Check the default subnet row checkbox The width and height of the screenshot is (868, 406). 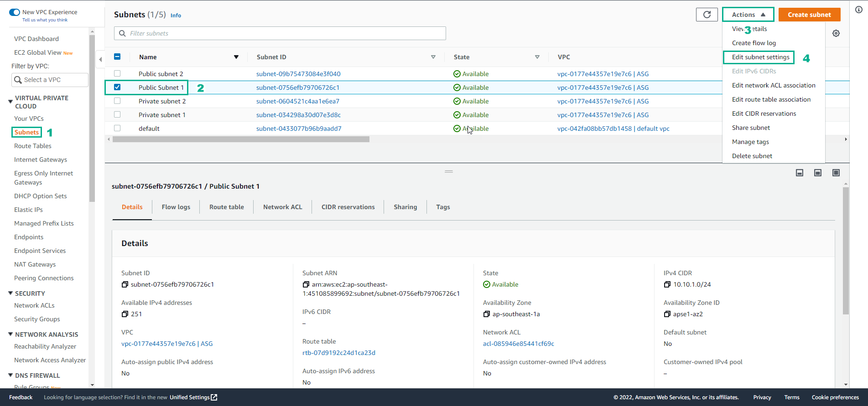click(x=117, y=128)
